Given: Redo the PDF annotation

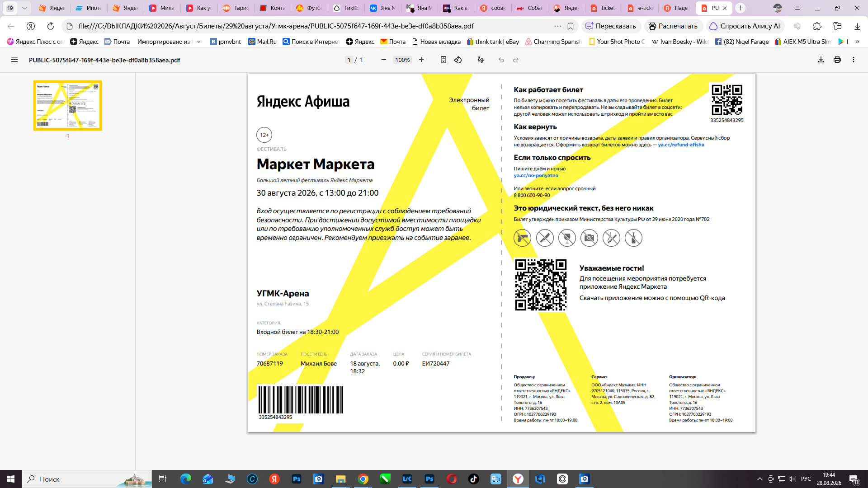Looking at the screenshot, I should tap(516, 60).
